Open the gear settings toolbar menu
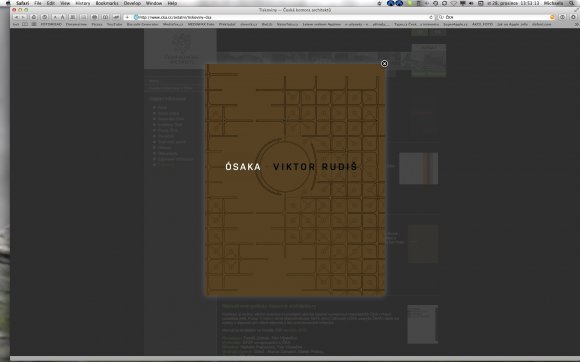This screenshot has width=580, height=362. pos(573,17)
